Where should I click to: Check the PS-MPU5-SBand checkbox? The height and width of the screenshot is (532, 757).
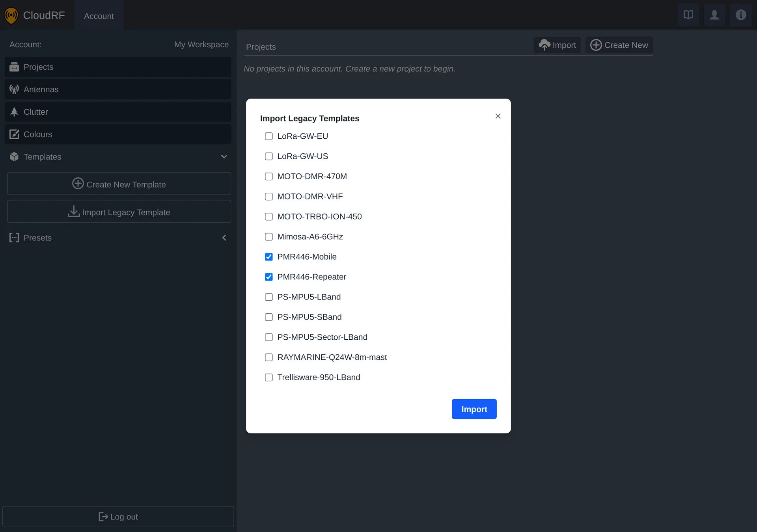268,317
